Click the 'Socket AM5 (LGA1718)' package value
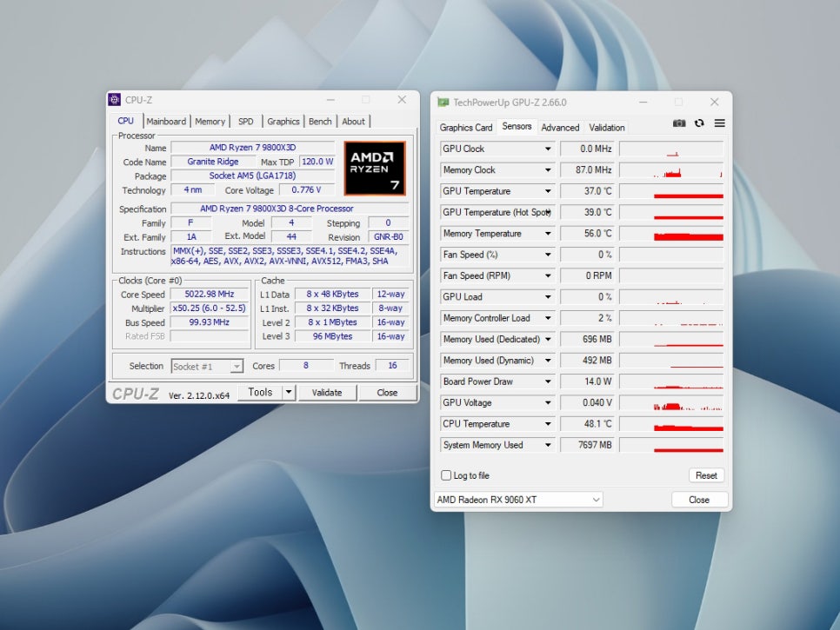 point(252,176)
